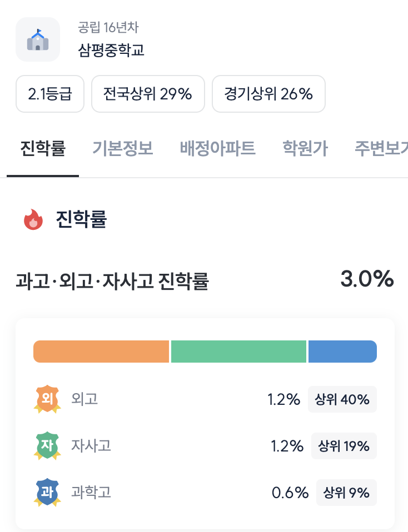This screenshot has width=408, height=532.
Task: Click the green segment of the ratio bar
Action: 238,352
